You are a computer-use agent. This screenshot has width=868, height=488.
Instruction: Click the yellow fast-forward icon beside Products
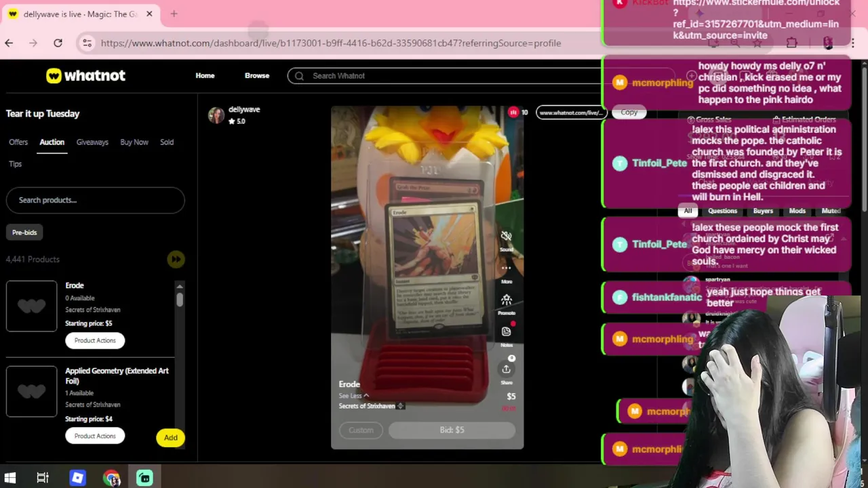pos(176,259)
